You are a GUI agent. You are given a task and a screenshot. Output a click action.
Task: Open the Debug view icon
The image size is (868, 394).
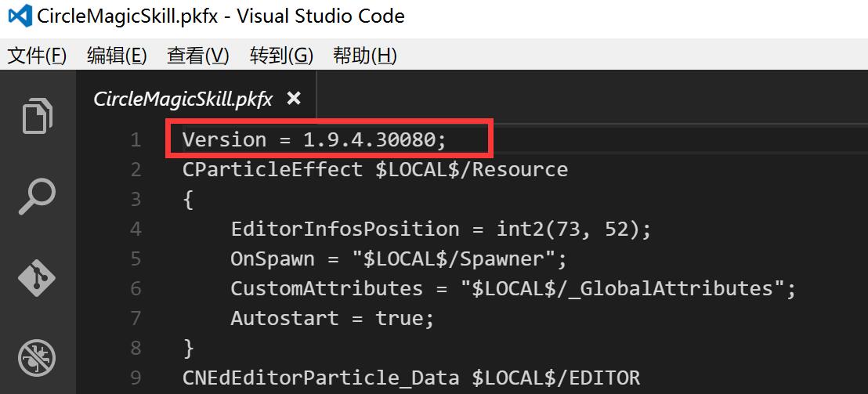[x=38, y=357]
